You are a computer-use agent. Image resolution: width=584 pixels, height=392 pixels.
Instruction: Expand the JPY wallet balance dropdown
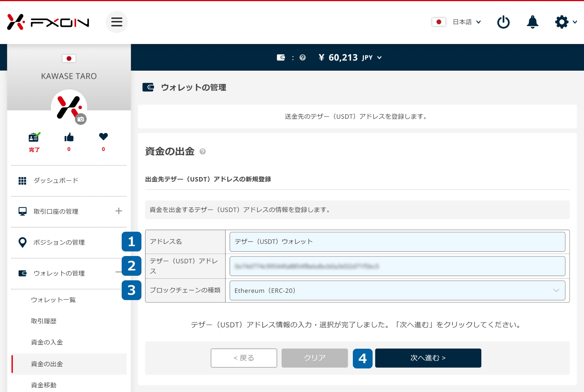[x=379, y=58]
